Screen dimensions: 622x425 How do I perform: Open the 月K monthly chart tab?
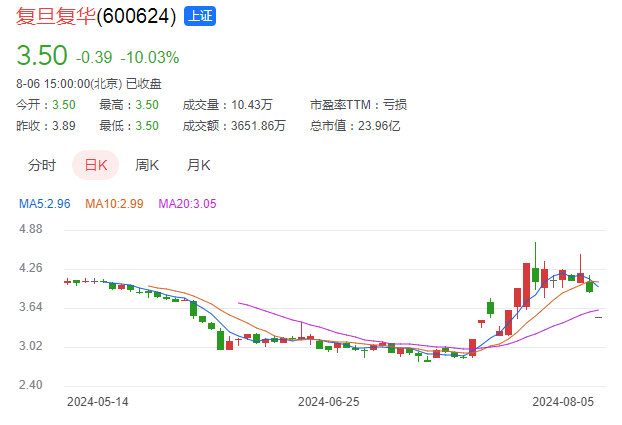click(198, 165)
